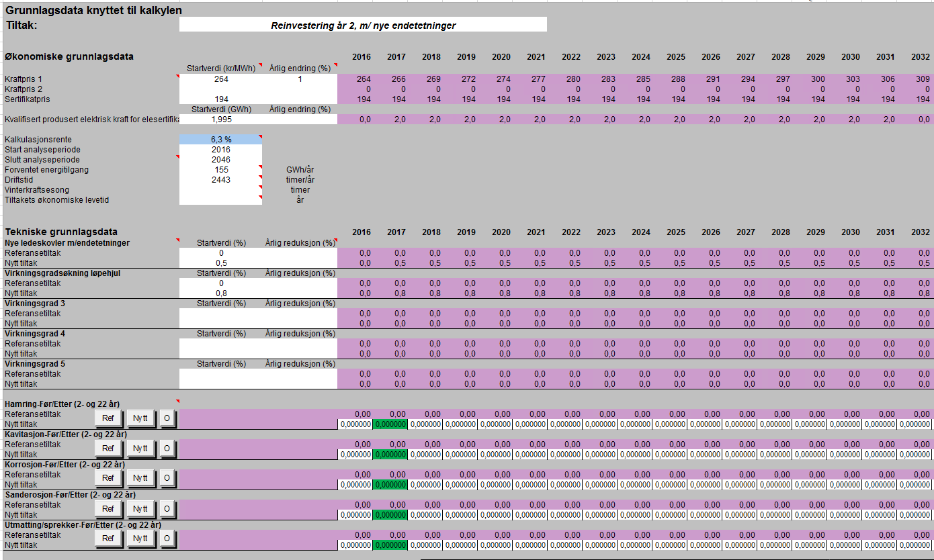Click the Kvalifisert produsert elektrisk kraft label
This screenshot has height=560, width=934.
pyautogui.click(x=91, y=120)
